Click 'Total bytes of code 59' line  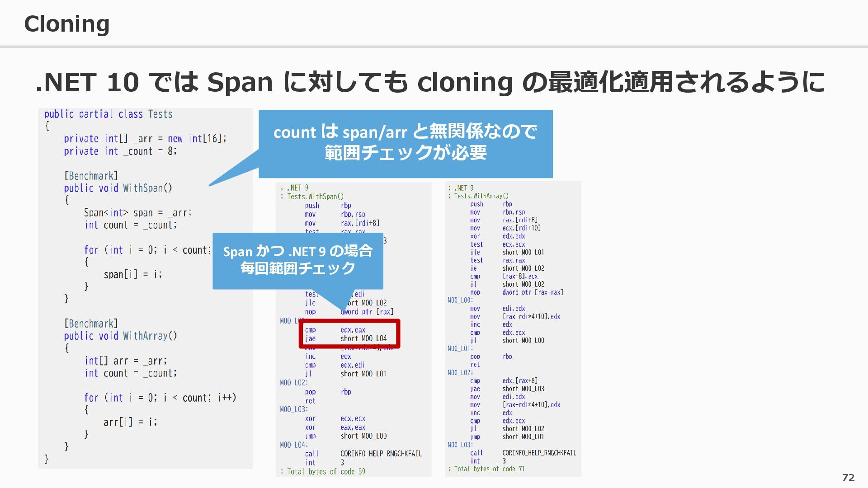(x=323, y=471)
